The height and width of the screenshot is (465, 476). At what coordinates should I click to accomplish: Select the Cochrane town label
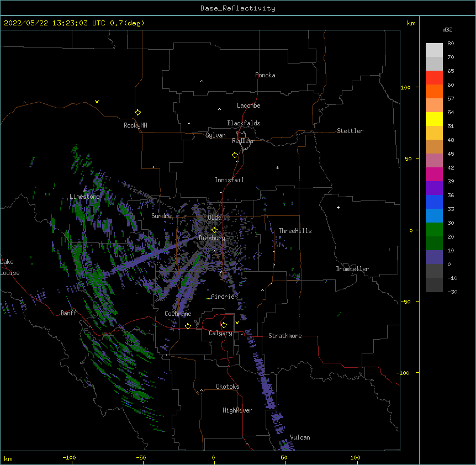pos(178,314)
